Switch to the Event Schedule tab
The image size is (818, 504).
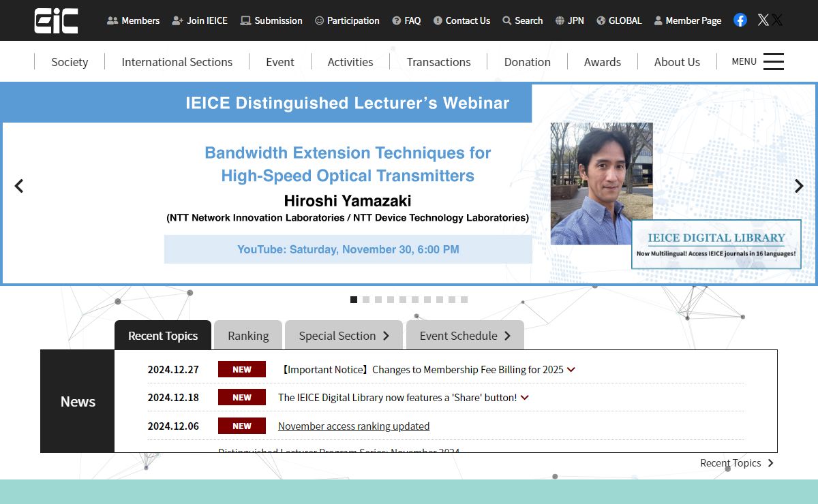(465, 335)
